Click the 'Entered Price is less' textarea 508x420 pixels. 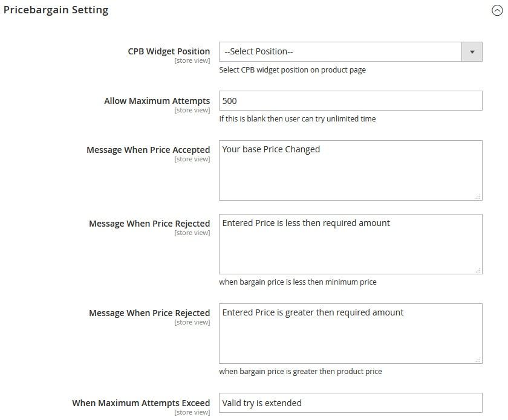click(350, 244)
